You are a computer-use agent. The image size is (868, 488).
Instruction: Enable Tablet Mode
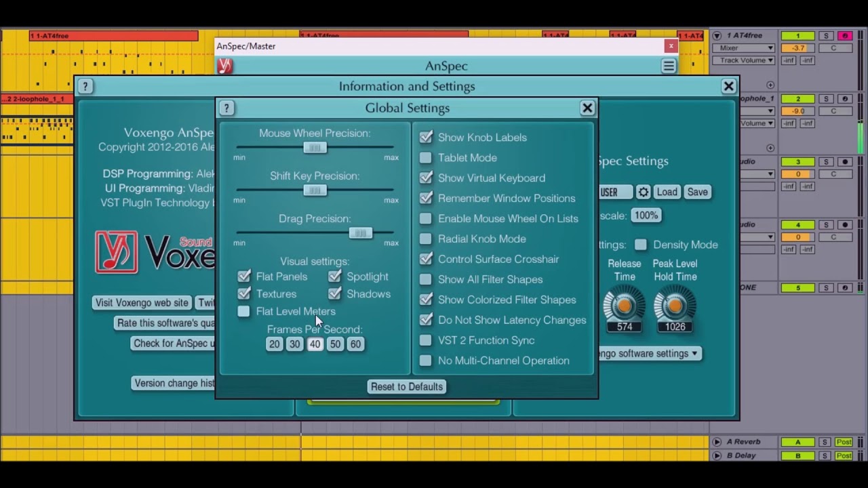pyautogui.click(x=425, y=157)
